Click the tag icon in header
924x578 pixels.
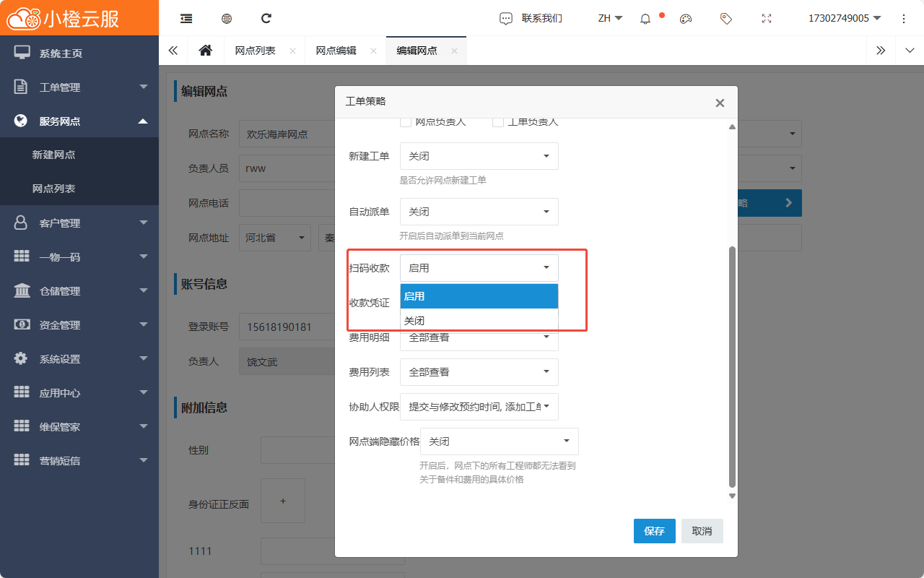726,19
